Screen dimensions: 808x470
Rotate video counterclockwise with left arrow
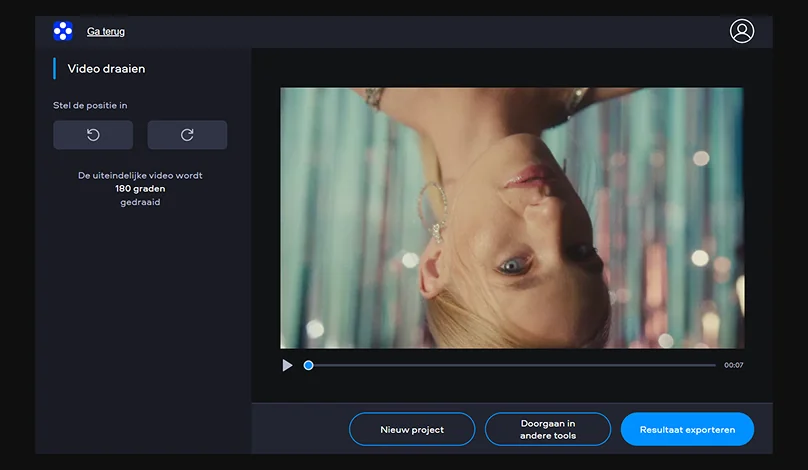[93, 135]
